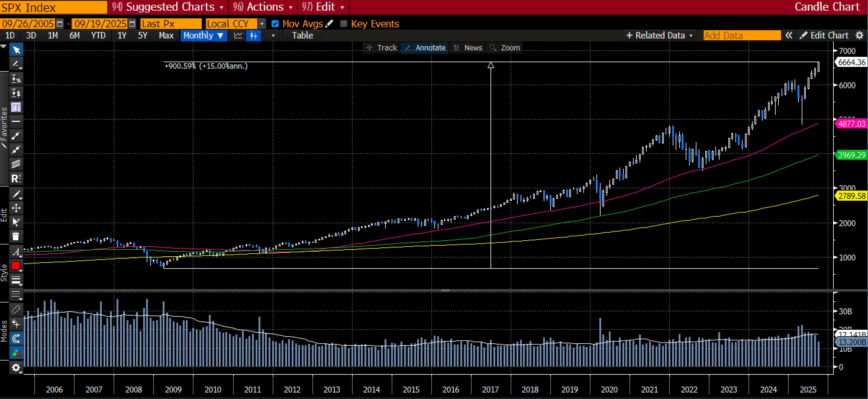Open the Monthly periodicity dropdown
Image resolution: width=868 pixels, height=399 pixels.
(x=203, y=36)
